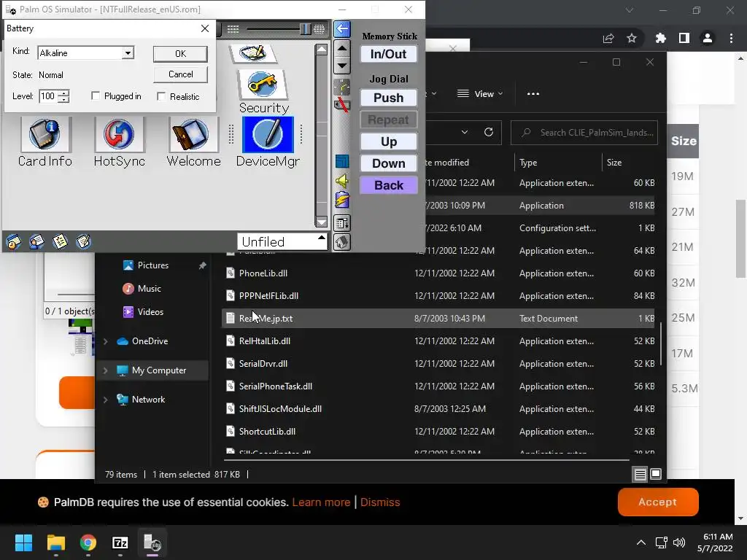The height and width of the screenshot is (560, 747).
Task: Open the Memo Pad app above Security
Action: [x=253, y=52]
